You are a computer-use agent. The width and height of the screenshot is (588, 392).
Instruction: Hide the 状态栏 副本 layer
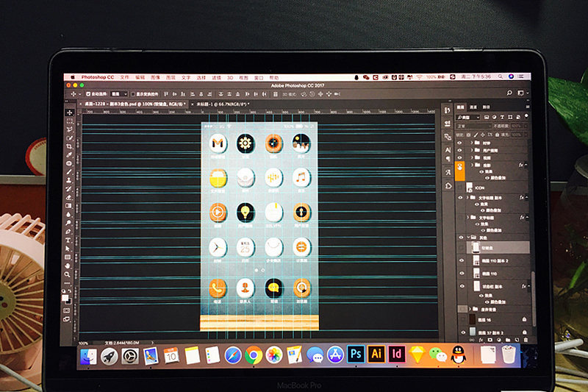[462, 286]
